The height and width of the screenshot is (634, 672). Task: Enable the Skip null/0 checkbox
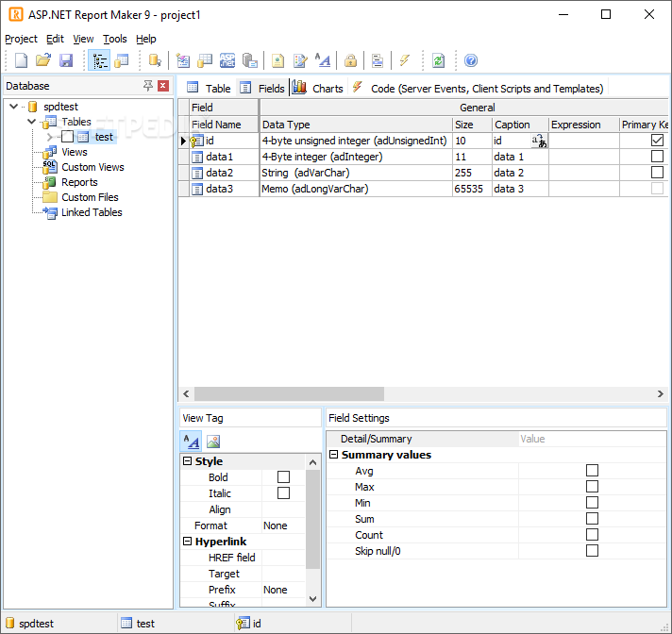click(x=592, y=551)
